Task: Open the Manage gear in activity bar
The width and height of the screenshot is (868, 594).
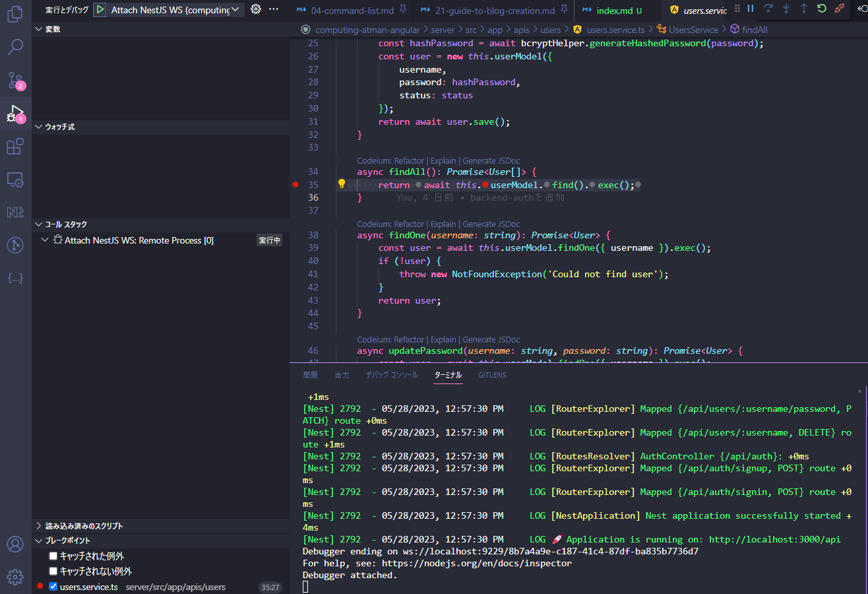Action: (15, 576)
